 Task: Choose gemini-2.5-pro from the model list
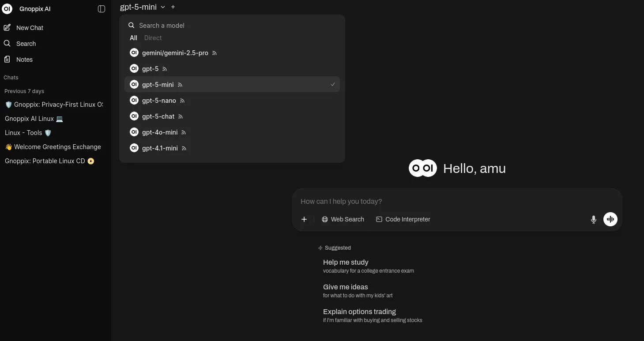[x=175, y=52]
